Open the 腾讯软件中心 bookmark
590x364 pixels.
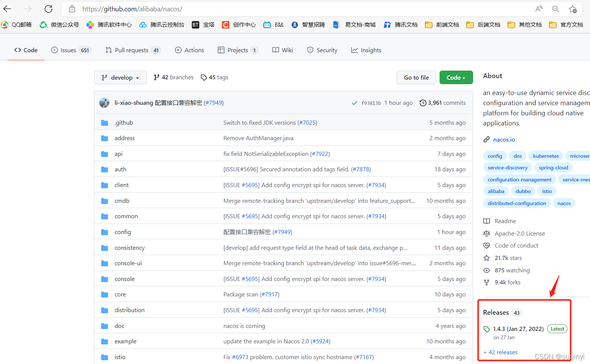click(109, 25)
